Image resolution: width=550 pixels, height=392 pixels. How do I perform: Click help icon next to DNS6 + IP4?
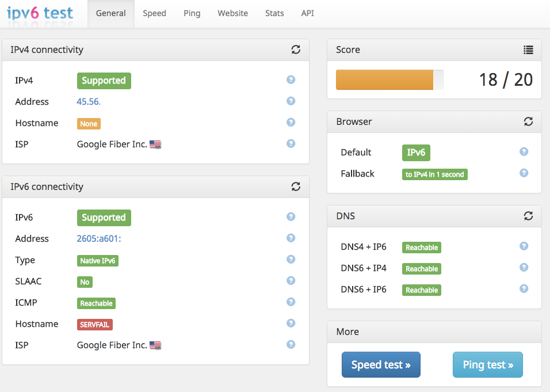pos(524,268)
